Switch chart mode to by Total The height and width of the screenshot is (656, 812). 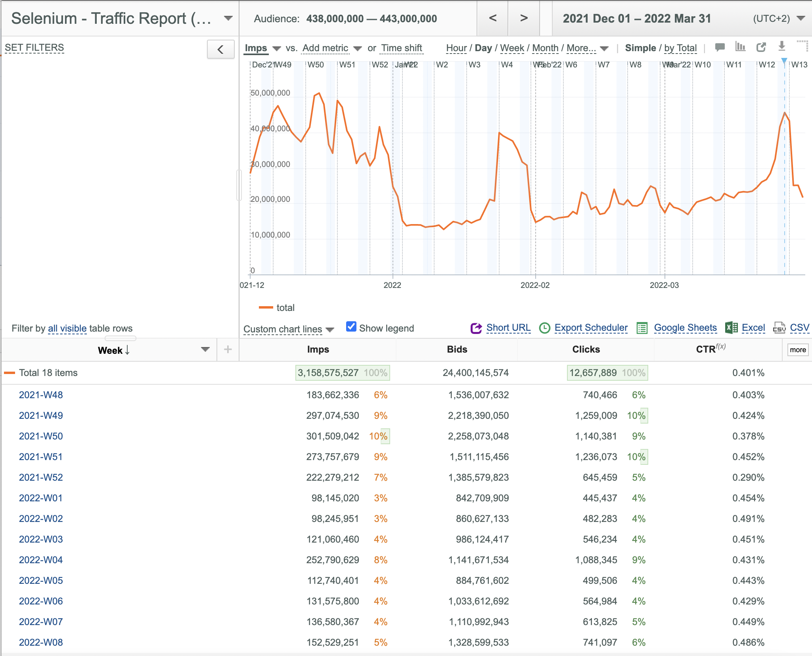click(680, 48)
